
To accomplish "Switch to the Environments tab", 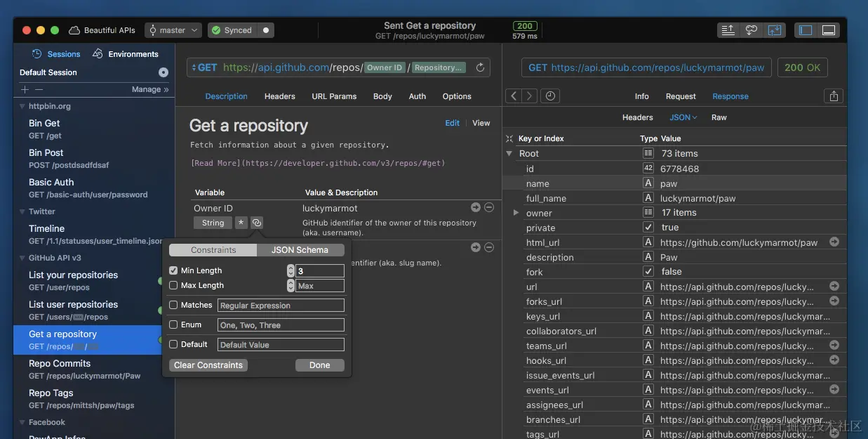I will click(126, 54).
